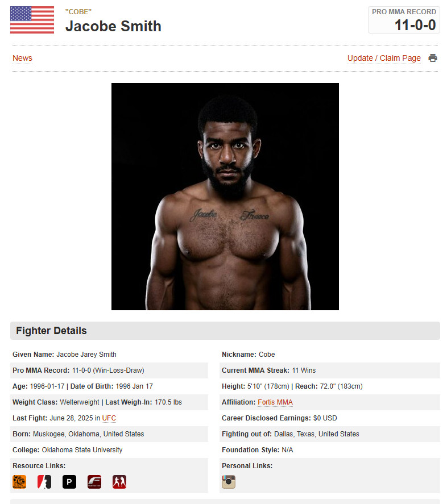Click the two-boxers resource link icon
The height and width of the screenshot is (504, 447).
(119, 481)
